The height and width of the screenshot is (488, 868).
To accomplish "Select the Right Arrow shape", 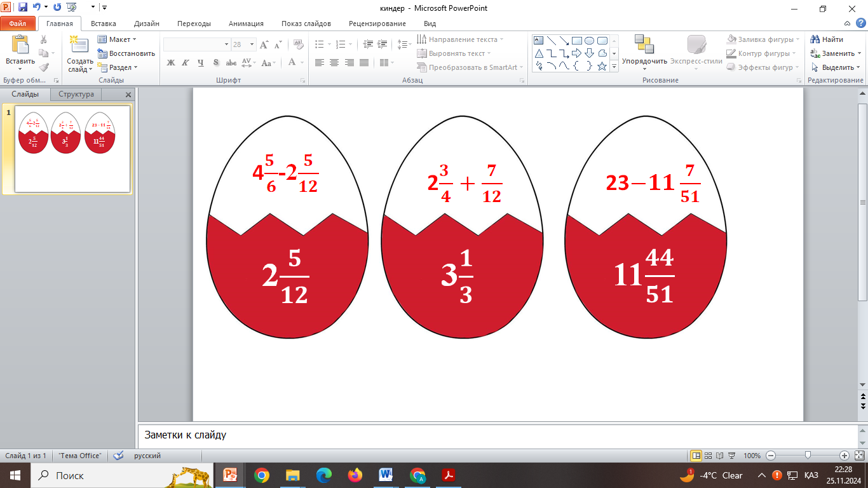I will point(576,53).
